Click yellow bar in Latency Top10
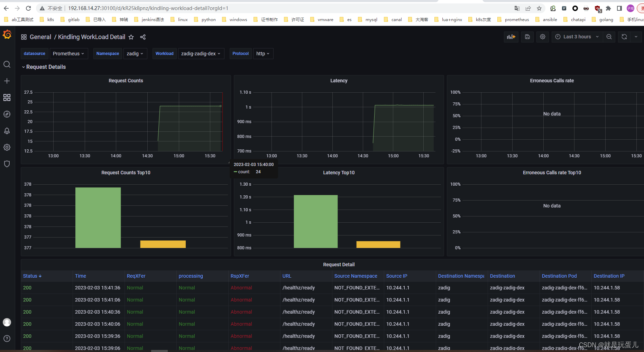644x352 pixels. [378, 244]
